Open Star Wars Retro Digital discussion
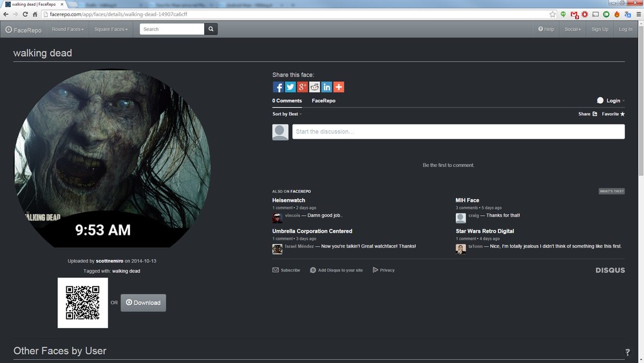This screenshot has height=363, width=644. point(485,231)
